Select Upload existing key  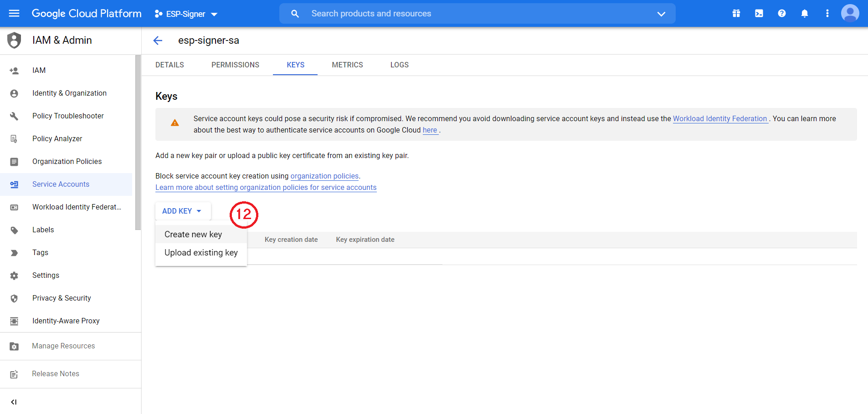201,253
